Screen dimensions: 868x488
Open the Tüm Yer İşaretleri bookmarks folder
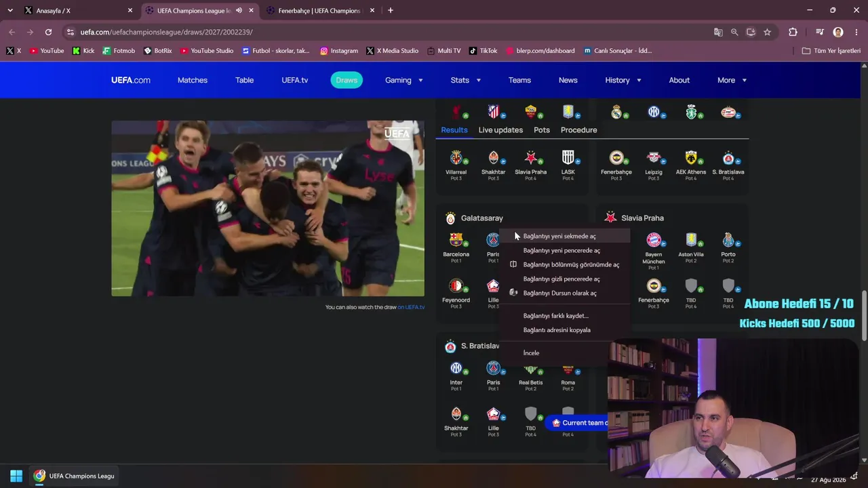(831, 51)
